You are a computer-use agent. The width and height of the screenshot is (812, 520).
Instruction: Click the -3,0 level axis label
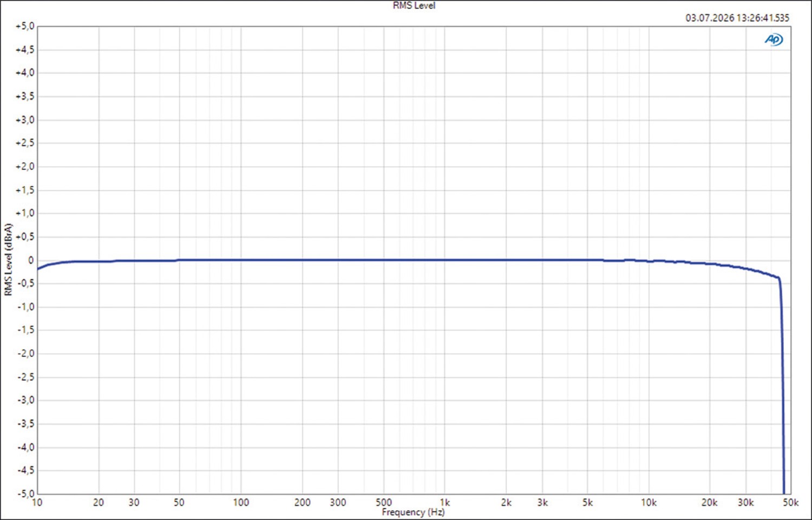[x=25, y=400]
